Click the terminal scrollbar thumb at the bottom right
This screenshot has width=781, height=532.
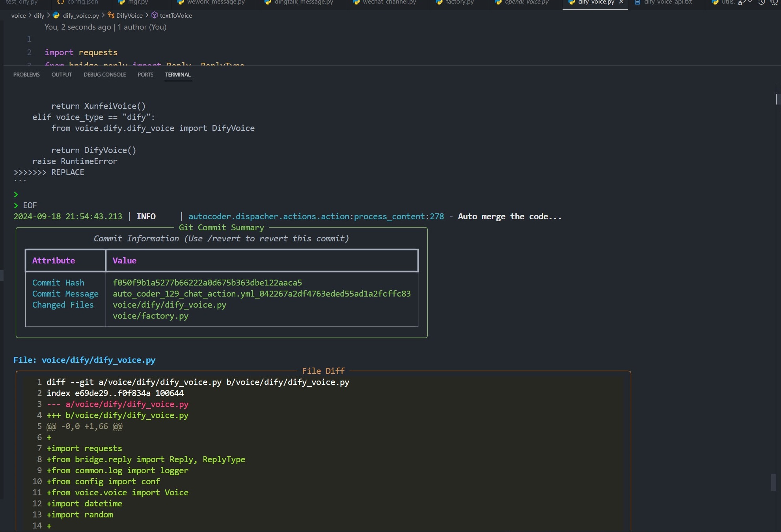click(x=774, y=482)
